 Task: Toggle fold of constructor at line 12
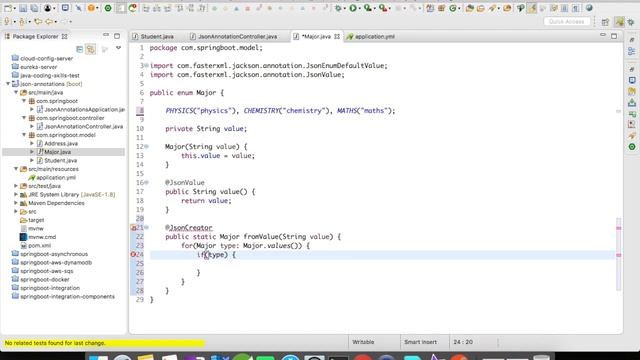point(147,146)
